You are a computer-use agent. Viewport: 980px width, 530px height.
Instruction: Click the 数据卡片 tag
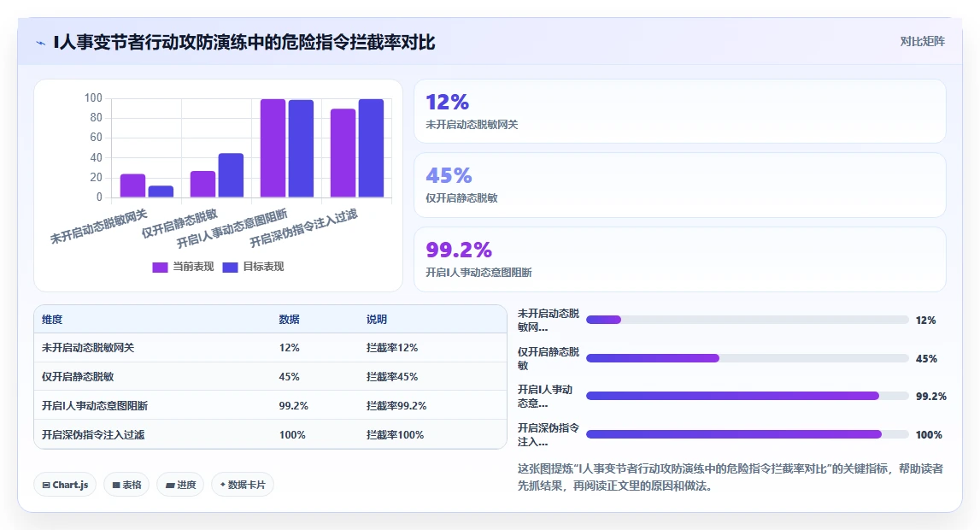pos(243,485)
